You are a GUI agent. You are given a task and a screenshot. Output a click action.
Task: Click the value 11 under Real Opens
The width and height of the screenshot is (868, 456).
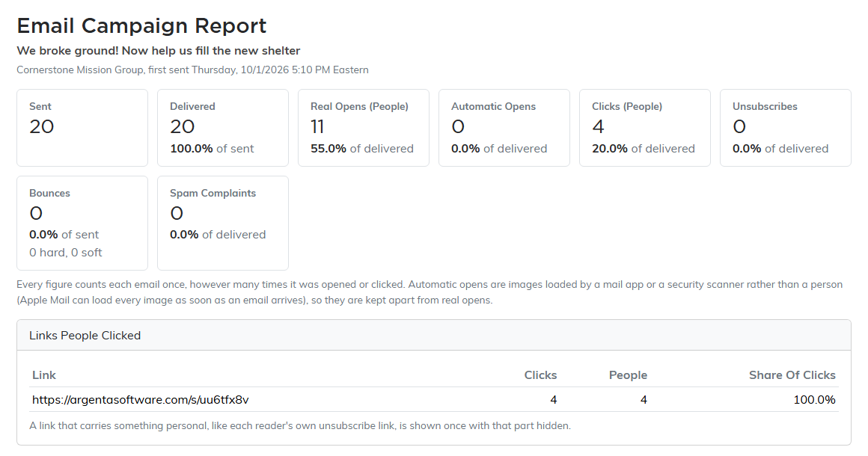317,126
